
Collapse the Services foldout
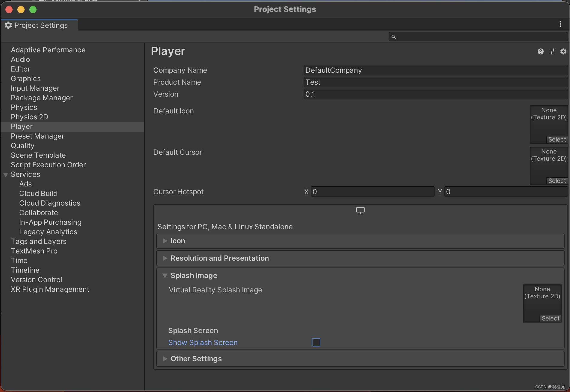[x=5, y=174]
